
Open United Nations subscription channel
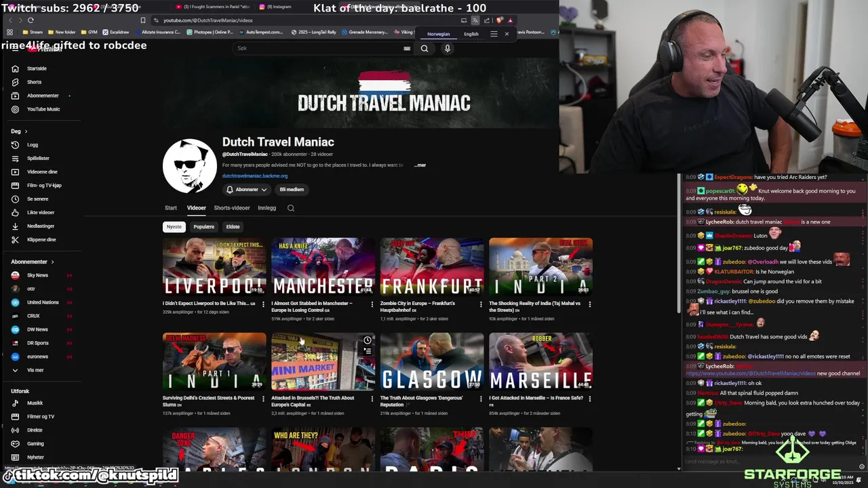[x=43, y=303]
